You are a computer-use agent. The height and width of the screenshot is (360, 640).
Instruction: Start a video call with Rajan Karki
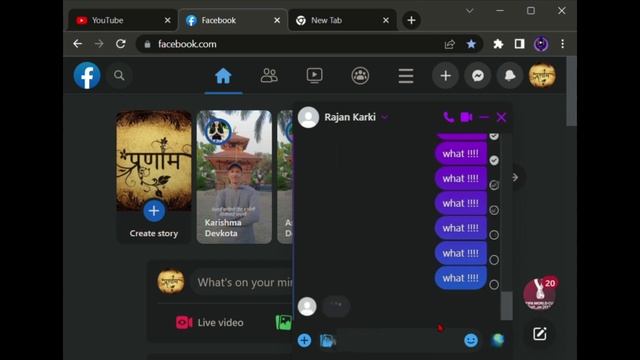[466, 118]
